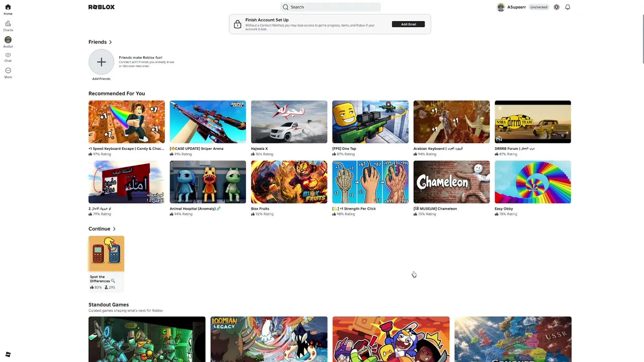The height and width of the screenshot is (362, 644).
Task: Click the Unchecked badge beside the username
Action: 538,7
